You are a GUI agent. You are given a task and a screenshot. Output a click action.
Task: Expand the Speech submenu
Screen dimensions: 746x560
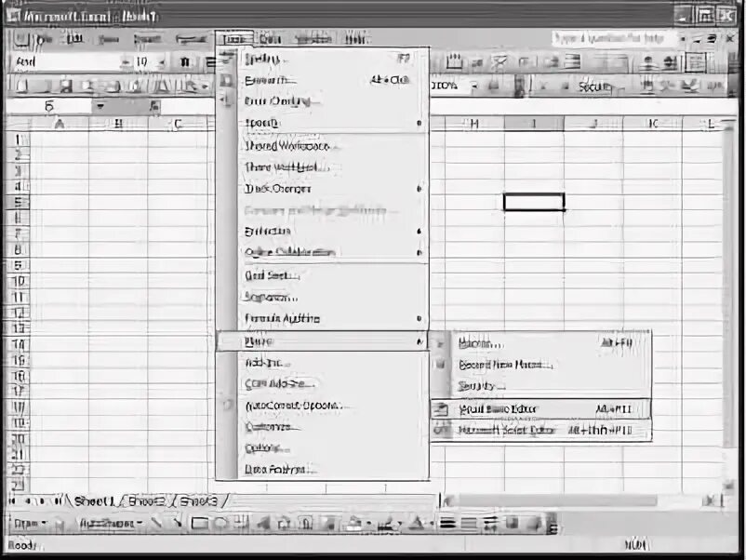click(x=419, y=123)
